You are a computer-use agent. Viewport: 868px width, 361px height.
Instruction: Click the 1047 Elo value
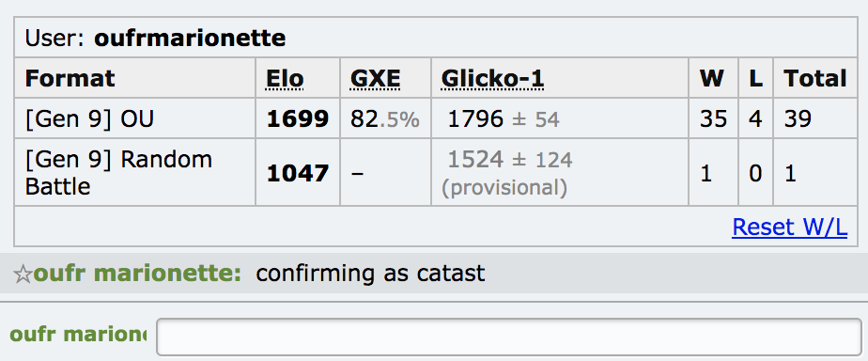(x=298, y=173)
